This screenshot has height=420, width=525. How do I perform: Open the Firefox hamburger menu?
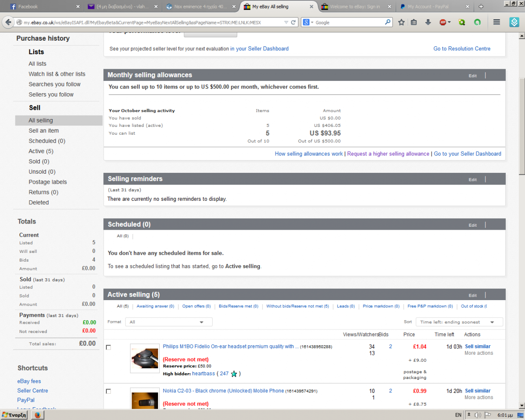pyautogui.click(x=497, y=22)
